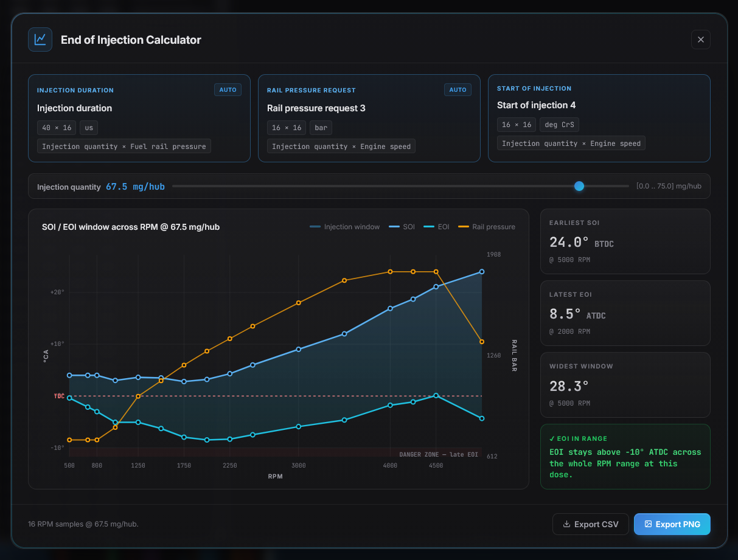This screenshot has height=560, width=738.
Task: Click the '40 × 16' size chip
Action: (x=57, y=128)
